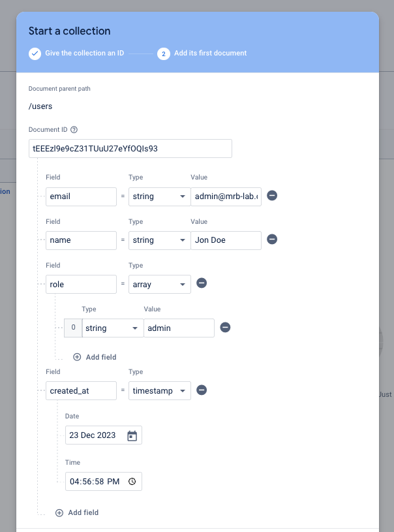394x532 pixels.
Task: Click the Jon Doe value field
Action: 226,240
